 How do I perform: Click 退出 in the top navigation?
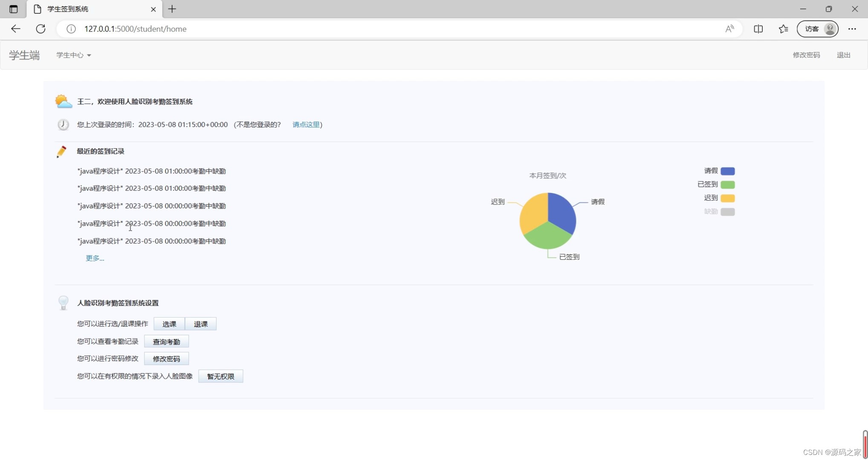pos(843,55)
